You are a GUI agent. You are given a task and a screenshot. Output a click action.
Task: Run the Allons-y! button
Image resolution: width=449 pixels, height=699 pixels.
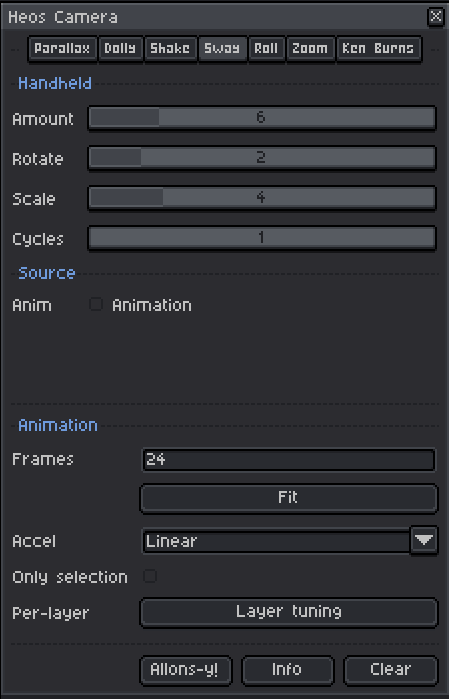pyautogui.click(x=185, y=670)
